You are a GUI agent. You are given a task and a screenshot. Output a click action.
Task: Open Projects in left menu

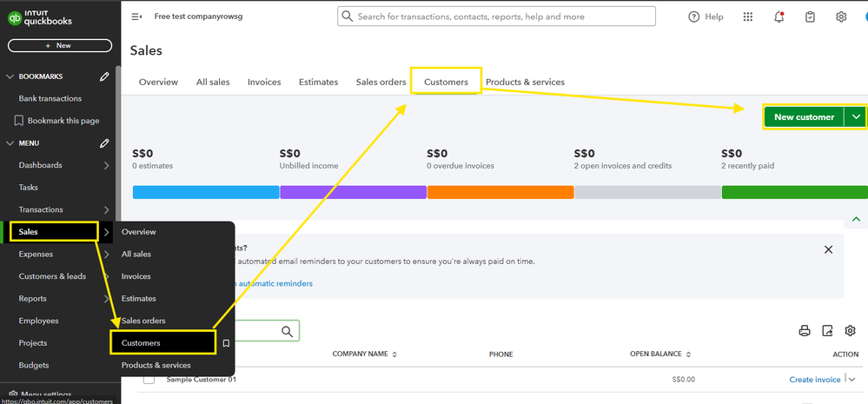click(33, 342)
